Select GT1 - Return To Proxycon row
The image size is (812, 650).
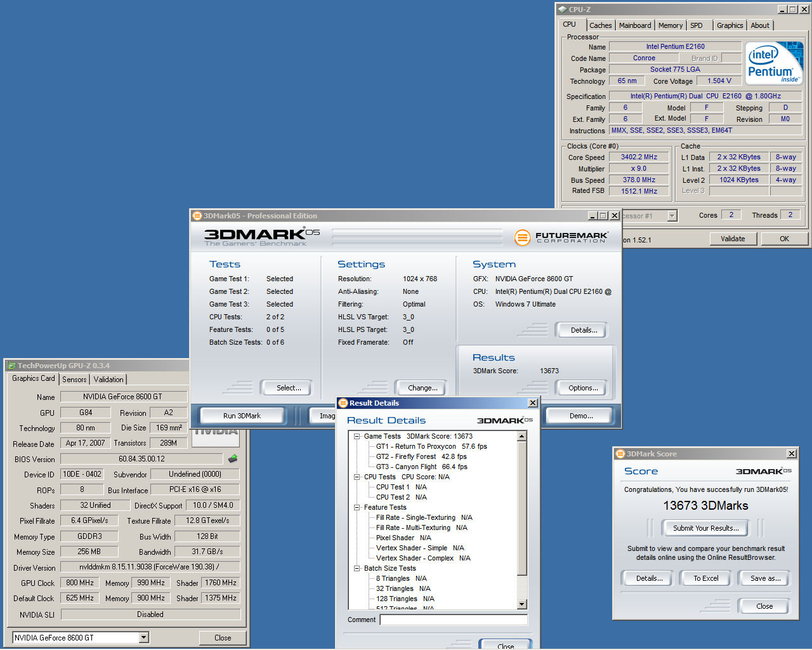click(431, 446)
